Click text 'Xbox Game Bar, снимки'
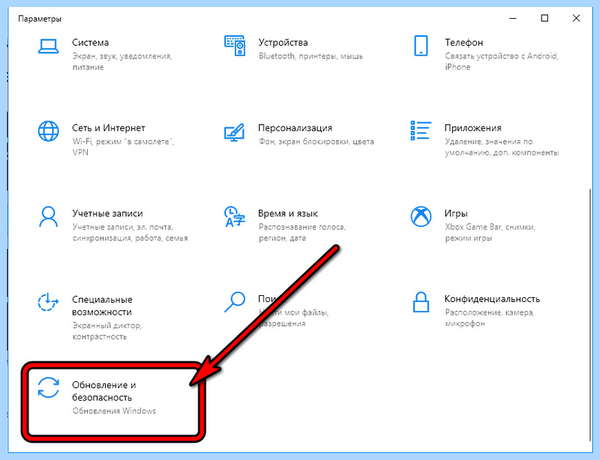This screenshot has width=600, height=460. click(x=490, y=227)
